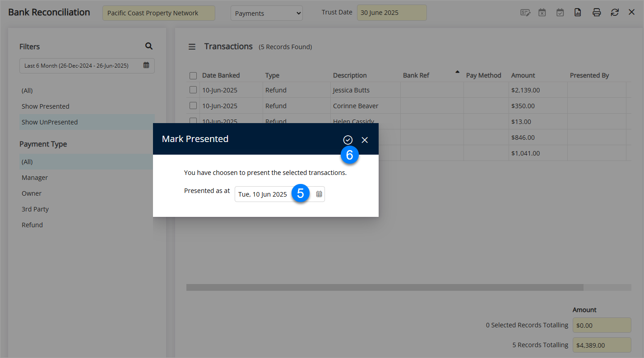Close the Mark Presented dialog
This screenshot has width=644, height=358.
pyautogui.click(x=365, y=140)
